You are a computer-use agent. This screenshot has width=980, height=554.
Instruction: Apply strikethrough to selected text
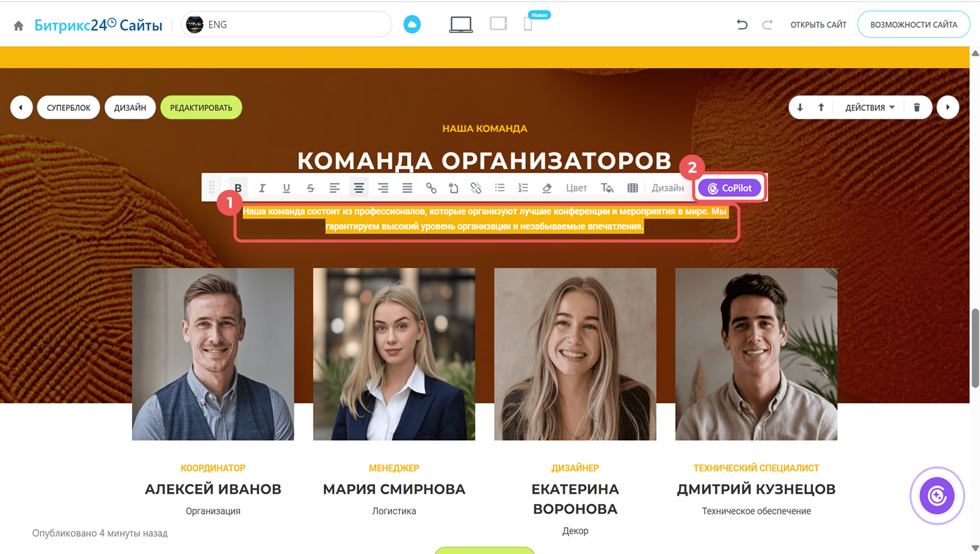[x=310, y=188]
